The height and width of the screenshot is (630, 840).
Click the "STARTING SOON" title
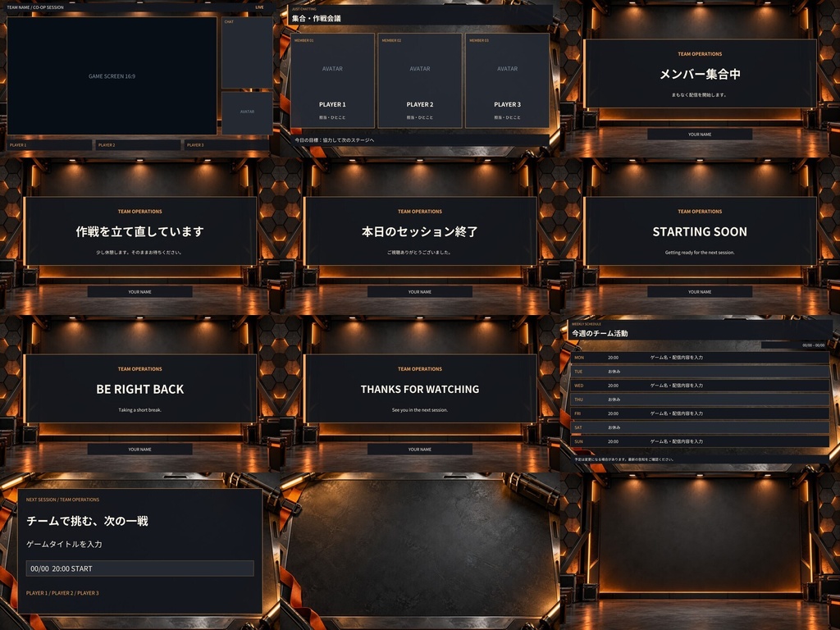[x=700, y=231]
